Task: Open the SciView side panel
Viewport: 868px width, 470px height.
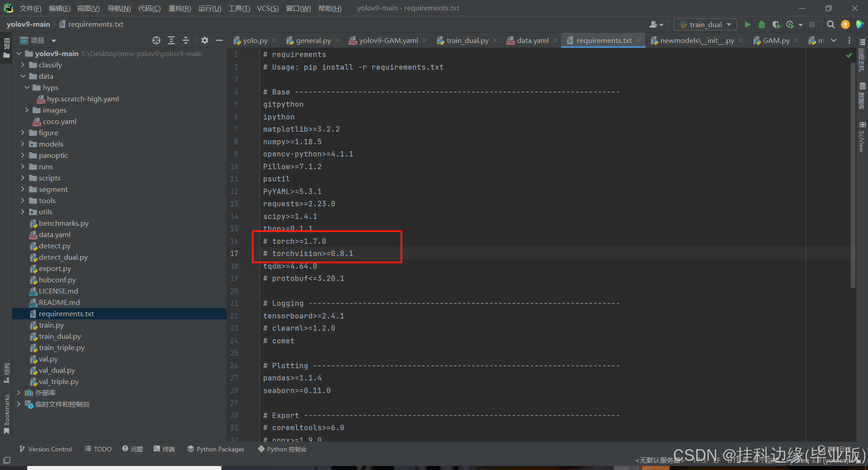Action: (862, 138)
